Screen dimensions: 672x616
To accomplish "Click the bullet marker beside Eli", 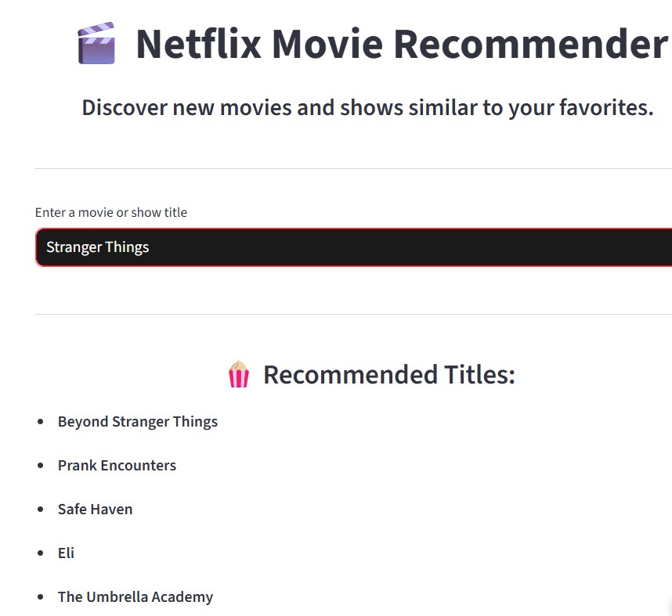I will [x=42, y=553].
